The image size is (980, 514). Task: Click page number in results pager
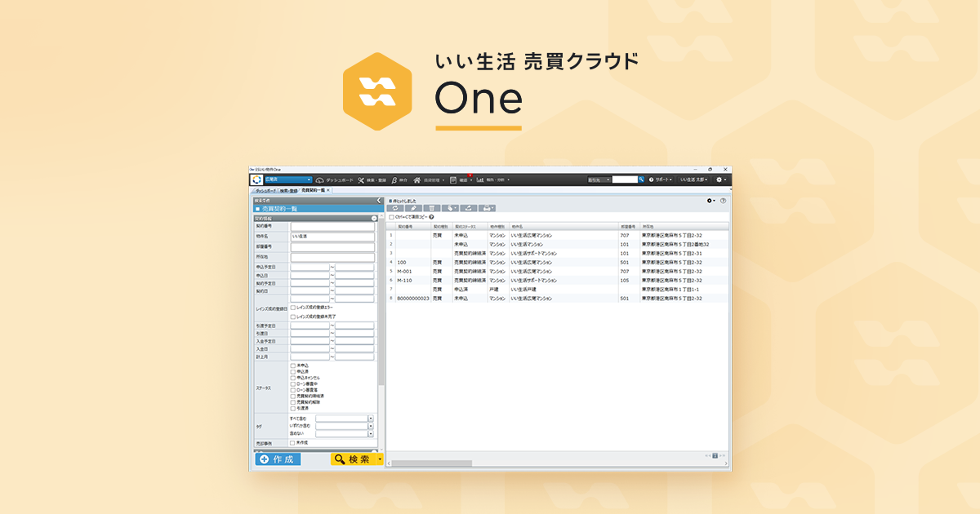tap(715, 455)
